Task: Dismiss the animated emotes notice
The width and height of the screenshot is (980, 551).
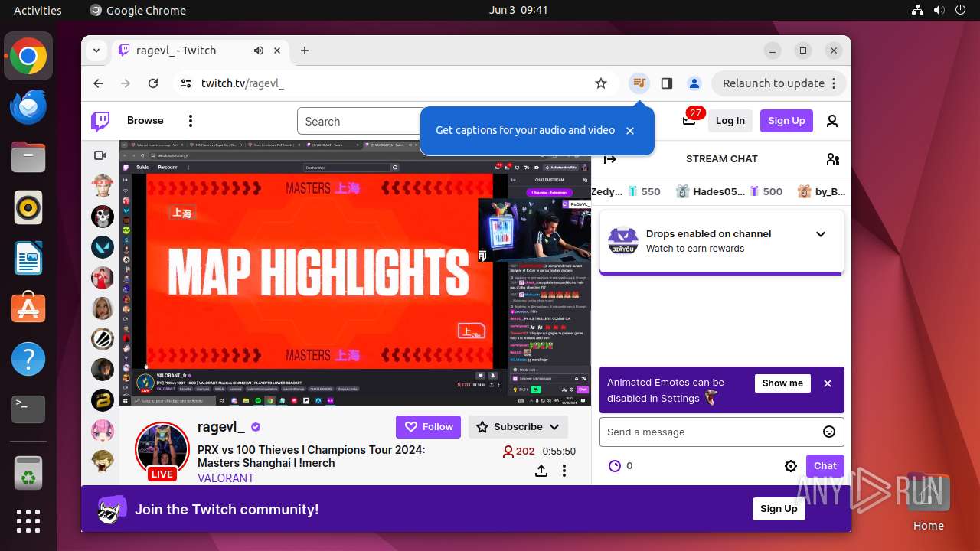Action: [x=828, y=383]
